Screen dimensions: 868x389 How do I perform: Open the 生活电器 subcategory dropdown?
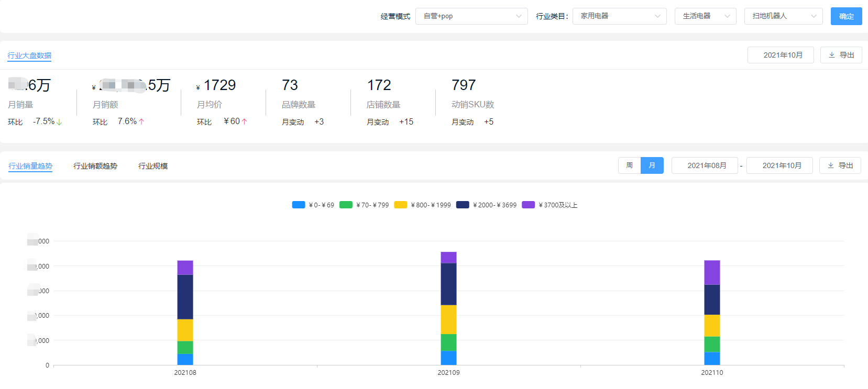pyautogui.click(x=705, y=16)
